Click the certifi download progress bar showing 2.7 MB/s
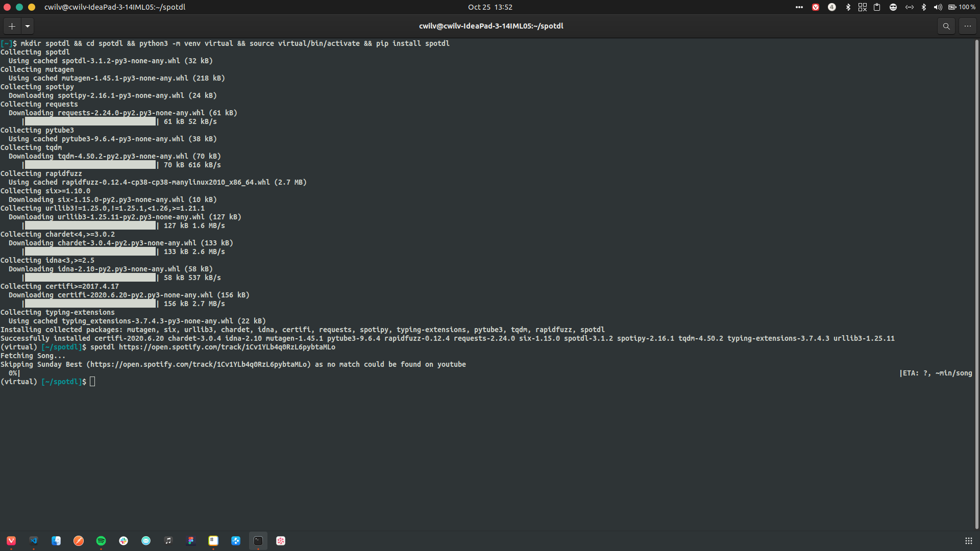 (x=90, y=304)
